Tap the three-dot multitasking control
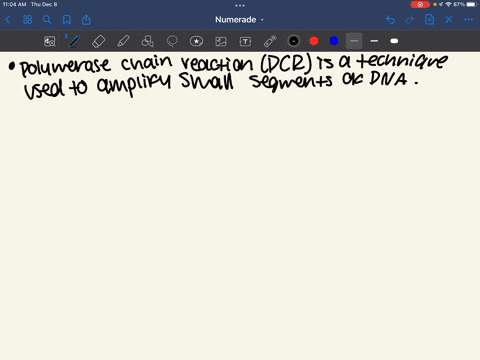 coord(240,5)
